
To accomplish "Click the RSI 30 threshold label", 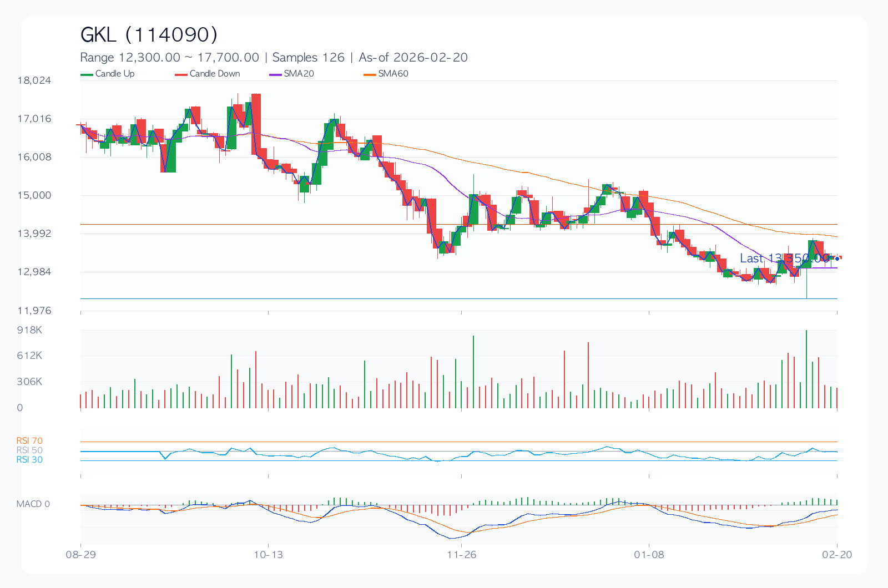I will 29,460.
